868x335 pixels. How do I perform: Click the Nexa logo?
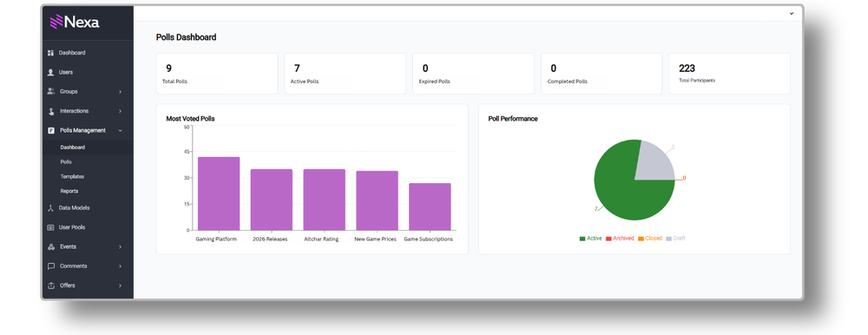[x=75, y=23]
